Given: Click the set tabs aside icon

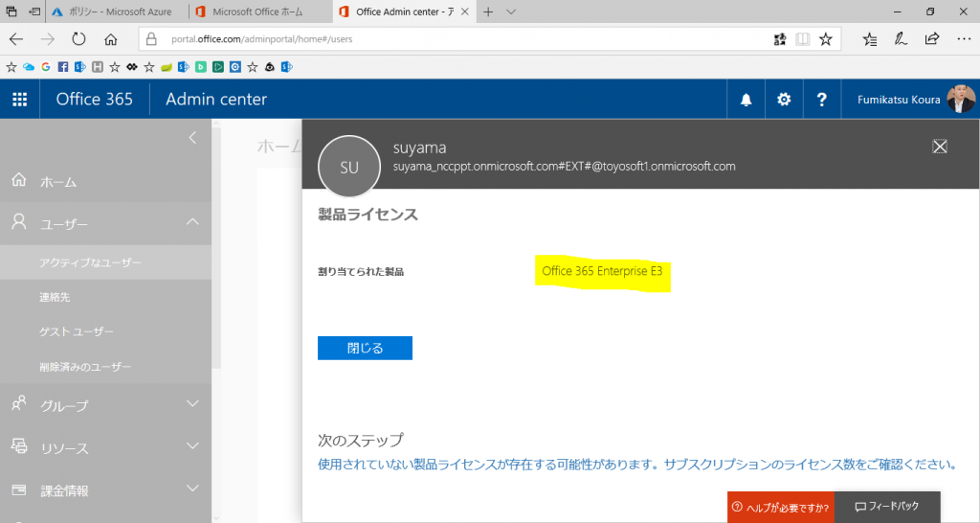Looking at the screenshot, I should click(x=34, y=11).
